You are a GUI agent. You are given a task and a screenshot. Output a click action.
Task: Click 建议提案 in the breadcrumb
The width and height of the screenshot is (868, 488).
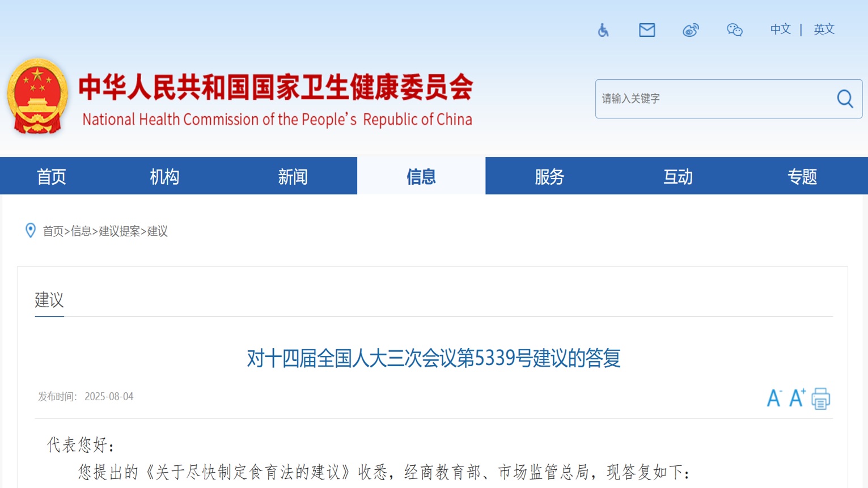click(119, 231)
